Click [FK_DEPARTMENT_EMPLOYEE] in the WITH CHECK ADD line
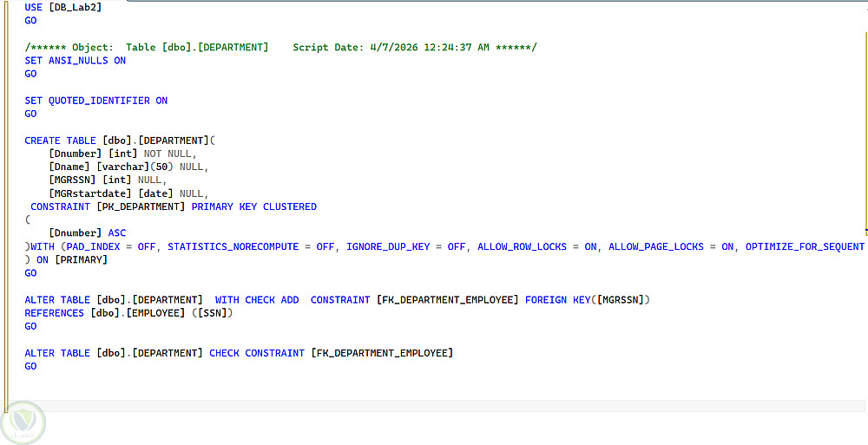 coord(447,299)
